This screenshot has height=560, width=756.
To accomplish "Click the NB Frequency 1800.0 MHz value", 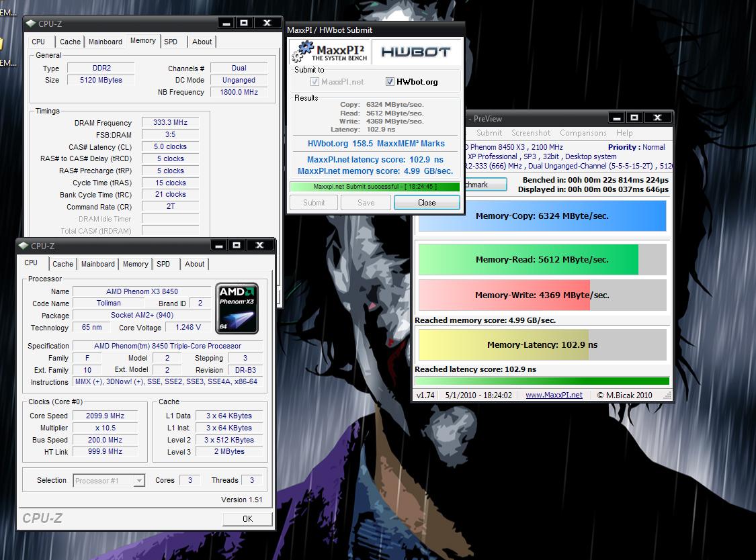I will point(239,92).
